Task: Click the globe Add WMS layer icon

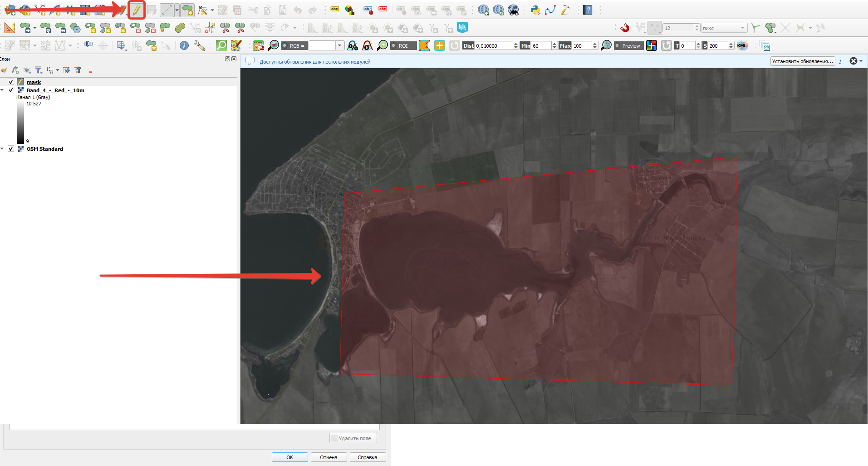Action: coord(483,10)
